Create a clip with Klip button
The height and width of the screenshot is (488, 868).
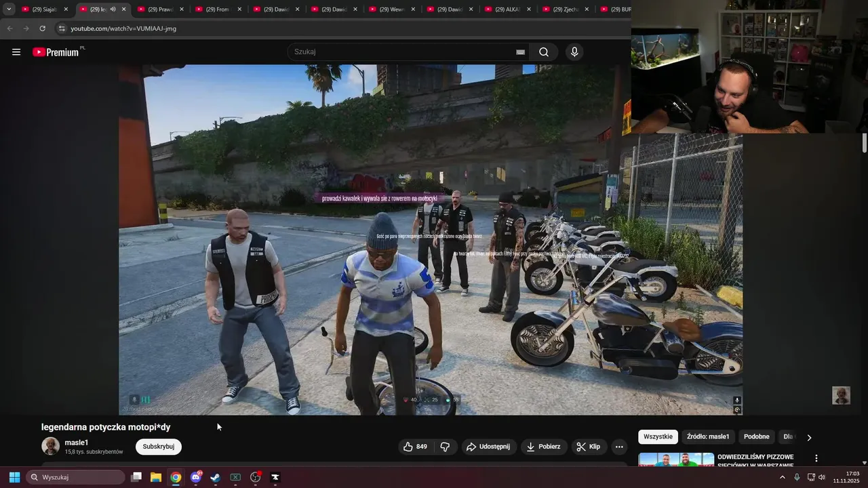click(588, 447)
